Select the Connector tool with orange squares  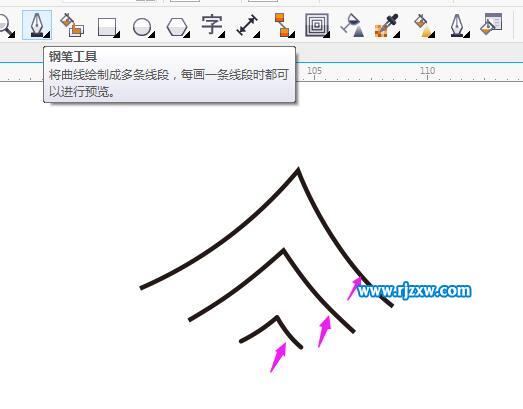[x=284, y=25]
